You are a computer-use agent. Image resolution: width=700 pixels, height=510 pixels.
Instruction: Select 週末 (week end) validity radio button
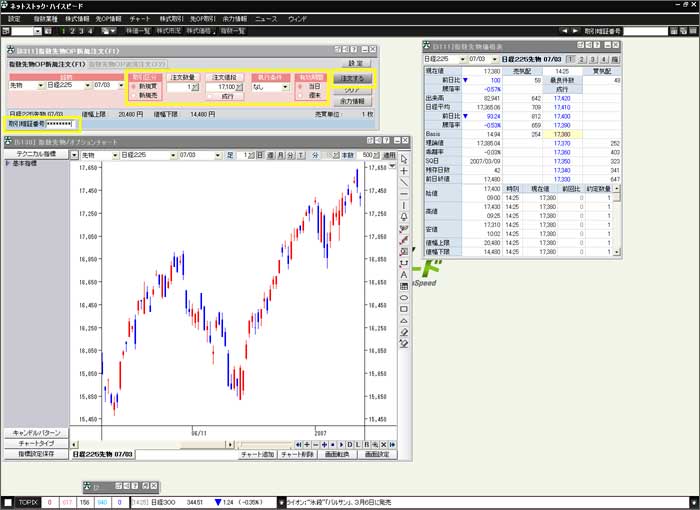pyautogui.click(x=300, y=96)
